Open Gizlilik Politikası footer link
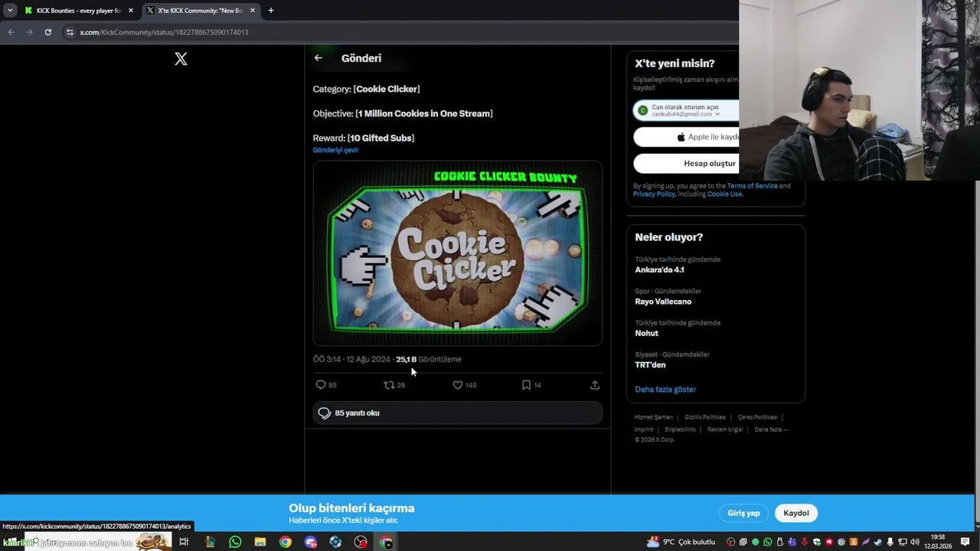Image resolution: width=980 pixels, height=551 pixels. click(705, 417)
